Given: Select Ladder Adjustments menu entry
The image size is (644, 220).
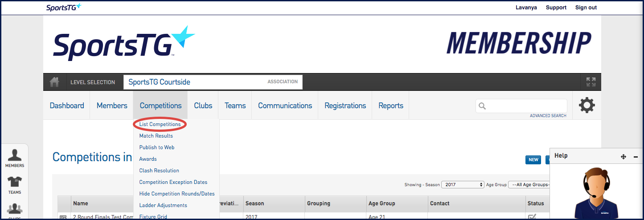Looking at the screenshot, I should [x=163, y=205].
